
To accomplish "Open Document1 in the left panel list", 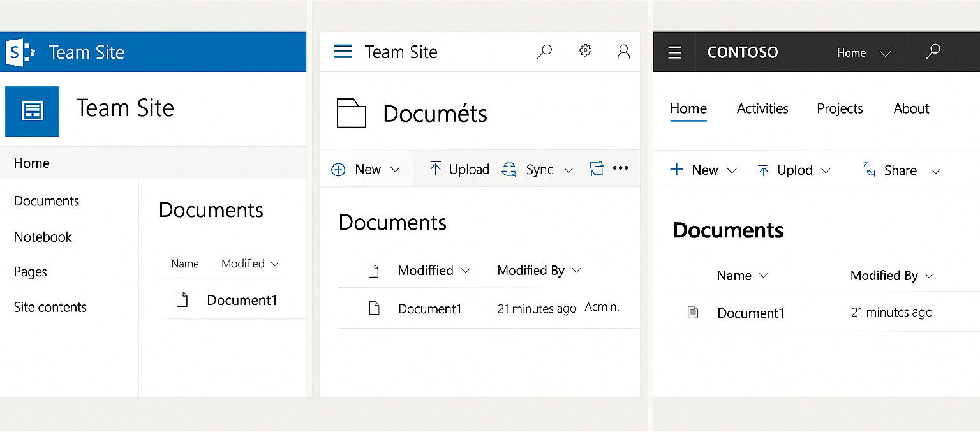I will (x=242, y=300).
